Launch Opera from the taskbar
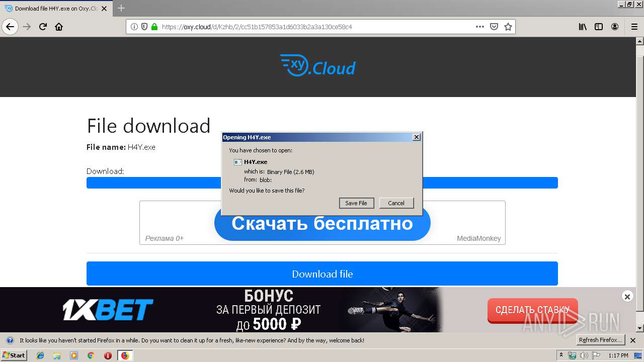The image size is (644, 362). click(x=108, y=355)
